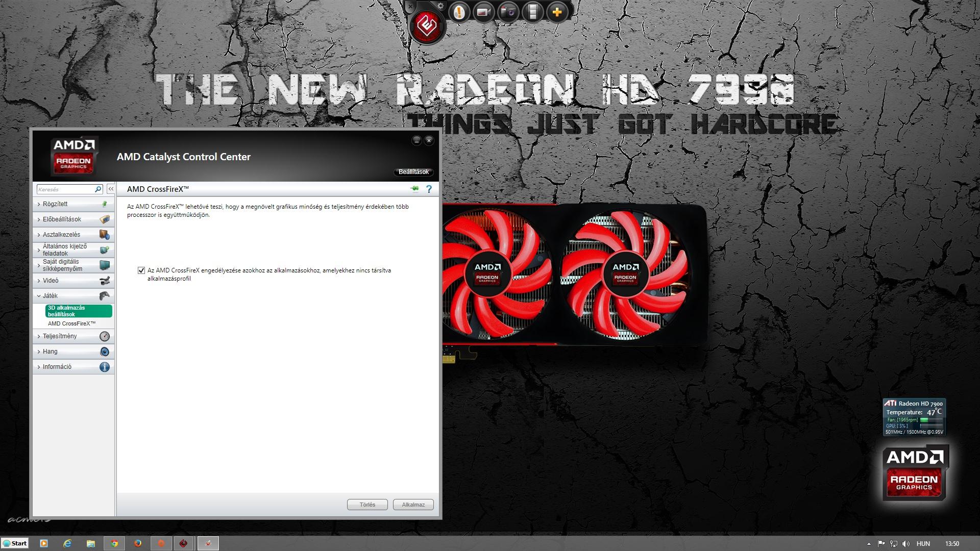
Task: Click the gauge icon beside Teljesítmény
Action: pos(105,336)
